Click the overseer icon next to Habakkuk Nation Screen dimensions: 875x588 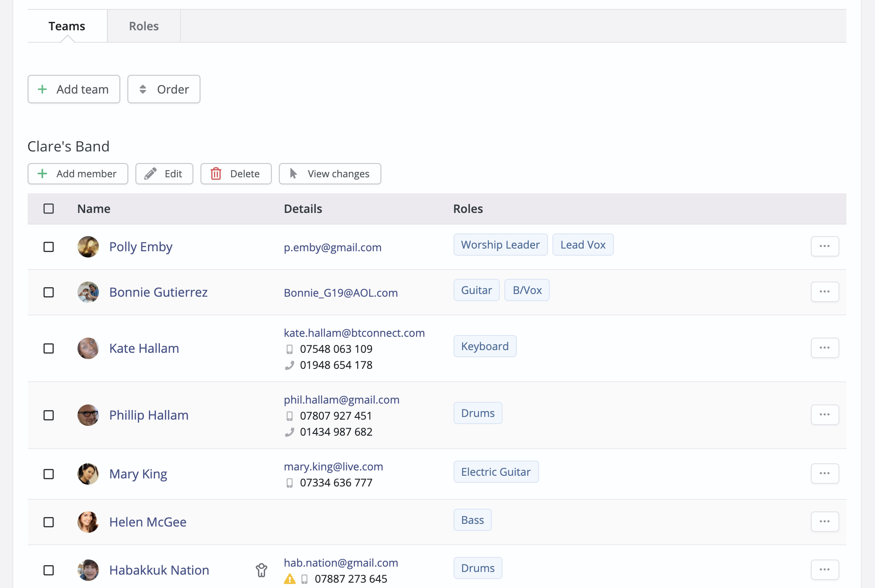point(262,570)
